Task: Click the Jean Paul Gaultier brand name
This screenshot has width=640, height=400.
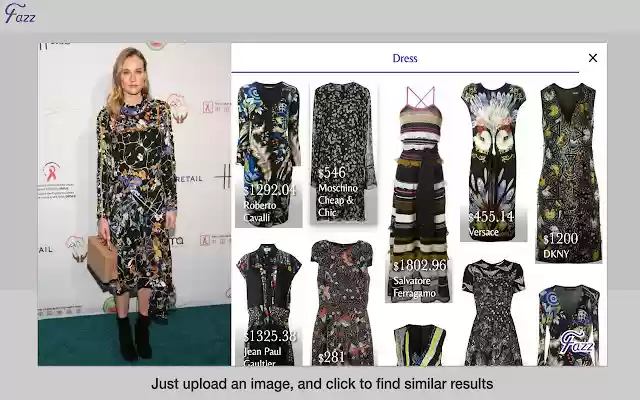Action: point(262,357)
